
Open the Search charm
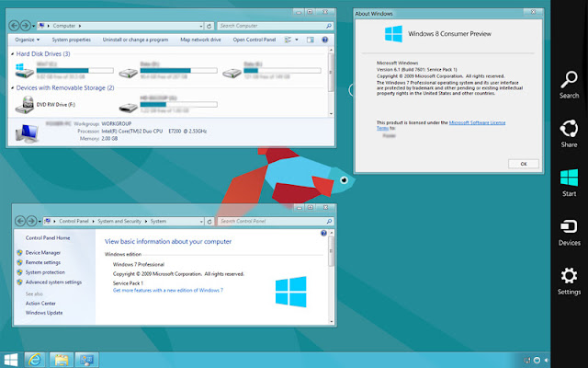(x=569, y=85)
